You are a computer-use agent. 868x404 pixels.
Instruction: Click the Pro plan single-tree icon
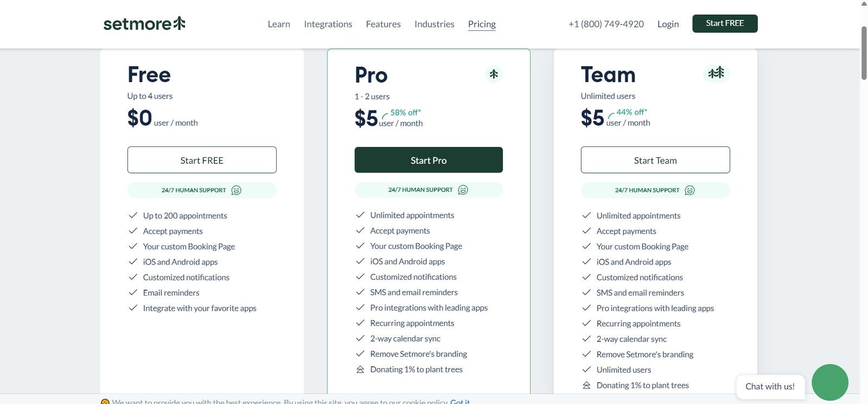click(x=494, y=74)
